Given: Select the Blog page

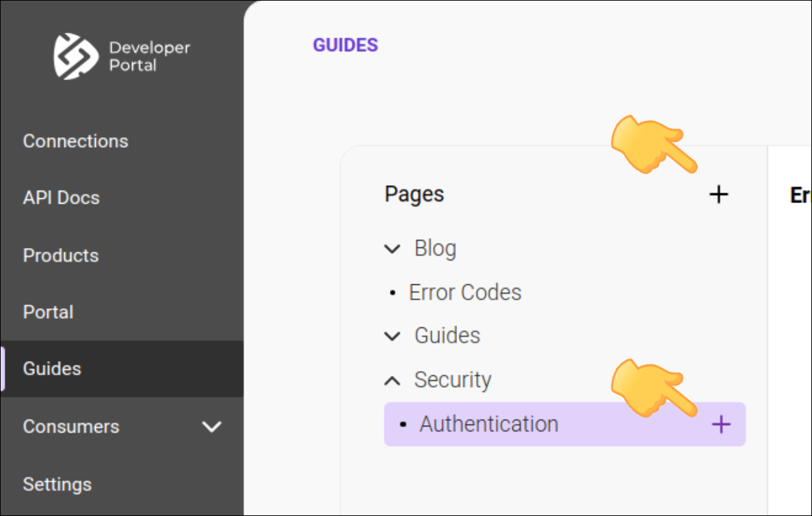Looking at the screenshot, I should (435, 249).
